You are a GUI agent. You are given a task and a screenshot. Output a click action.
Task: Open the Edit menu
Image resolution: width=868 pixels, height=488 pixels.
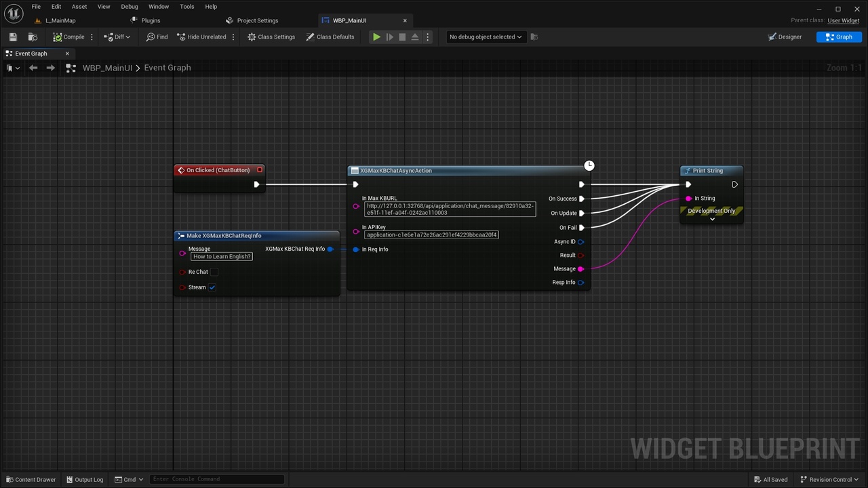[x=56, y=7]
